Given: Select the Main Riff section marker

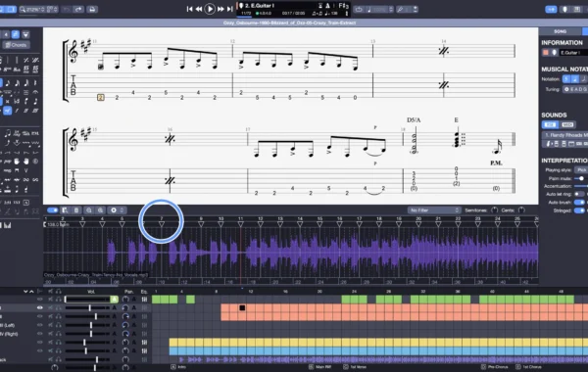Looking at the screenshot, I should click(320, 367).
